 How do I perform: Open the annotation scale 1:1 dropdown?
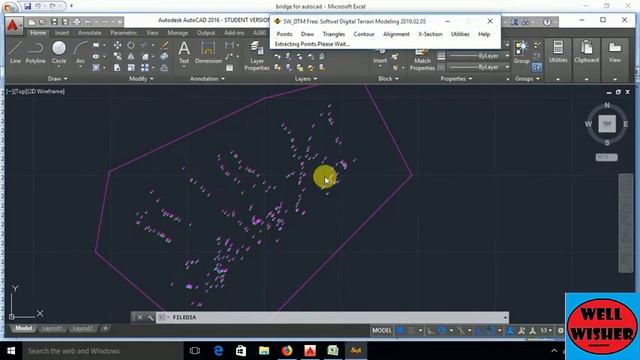[546, 330]
